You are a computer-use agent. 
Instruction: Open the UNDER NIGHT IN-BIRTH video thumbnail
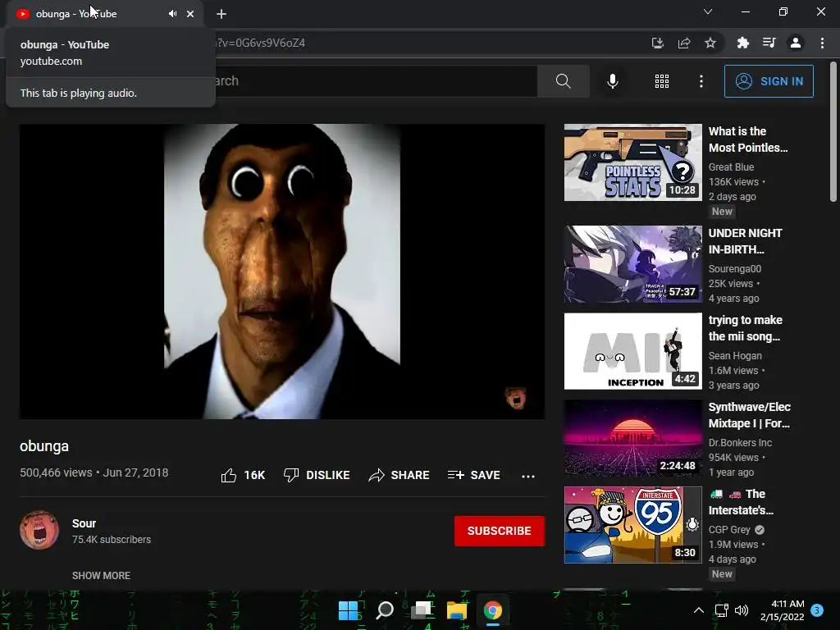(x=632, y=264)
